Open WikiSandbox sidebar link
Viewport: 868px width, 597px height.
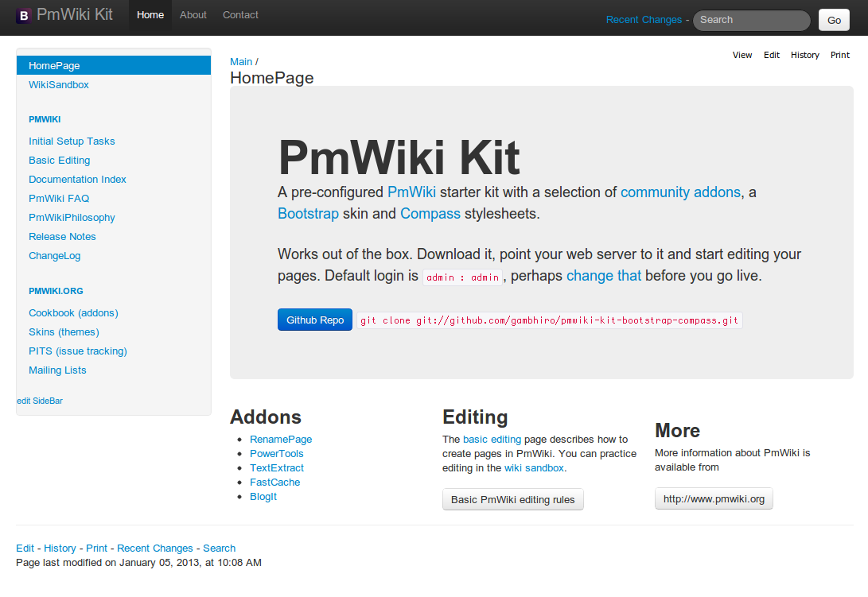pyautogui.click(x=59, y=84)
